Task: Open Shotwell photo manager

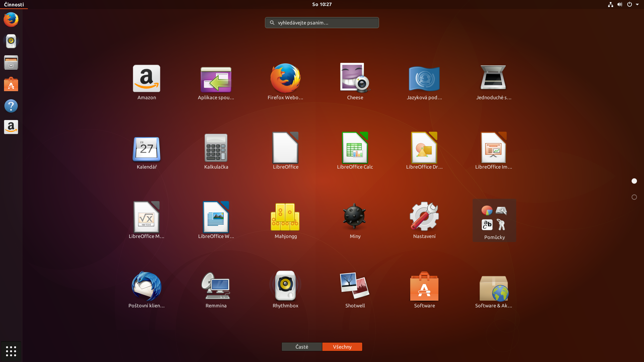Action: click(355, 290)
